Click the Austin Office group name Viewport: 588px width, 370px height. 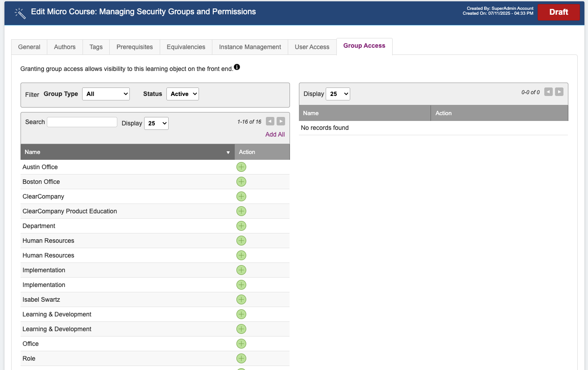point(40,167)
